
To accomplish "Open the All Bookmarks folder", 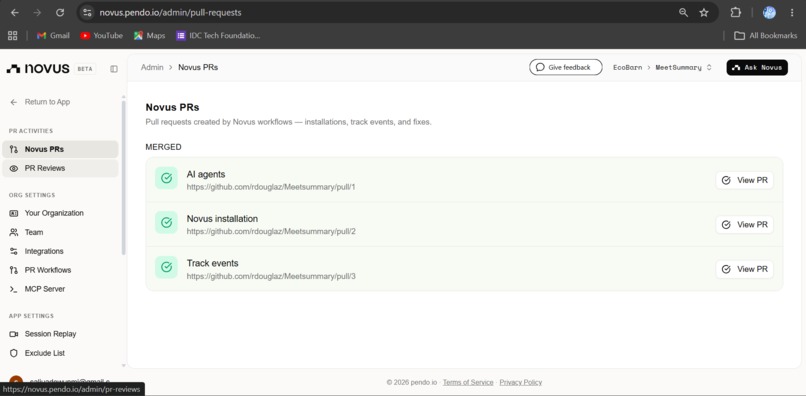I will (765, 35).
